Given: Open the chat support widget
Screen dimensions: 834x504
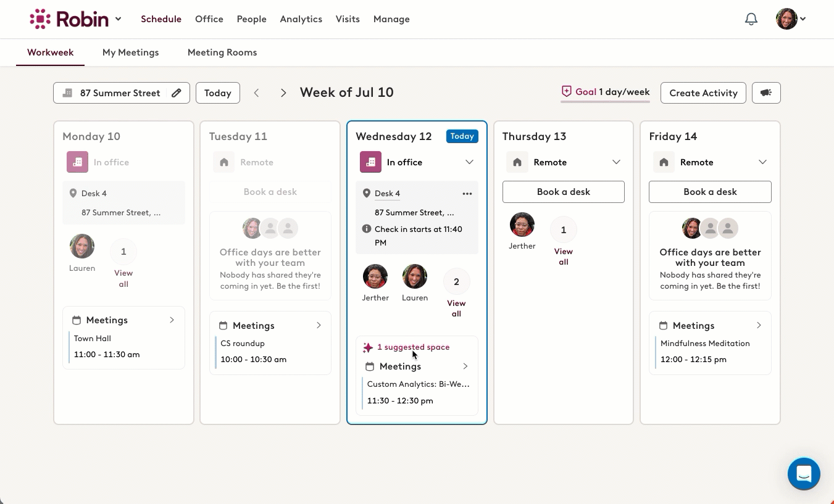Looking at the screenshot, I should [804, 474].
